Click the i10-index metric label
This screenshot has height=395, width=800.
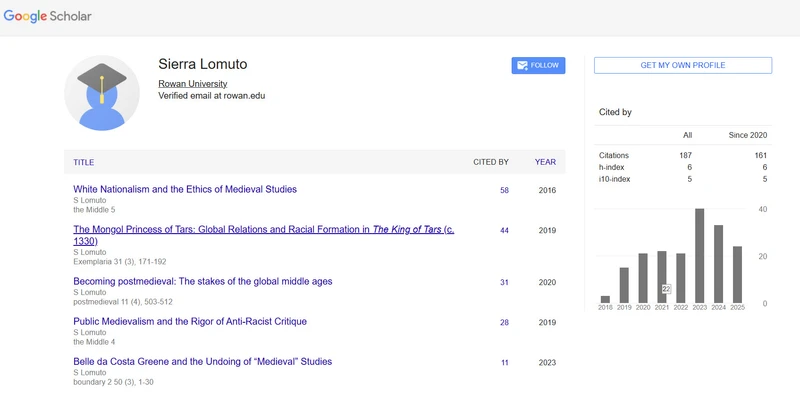pyautogui.click(x=615, y=179)
